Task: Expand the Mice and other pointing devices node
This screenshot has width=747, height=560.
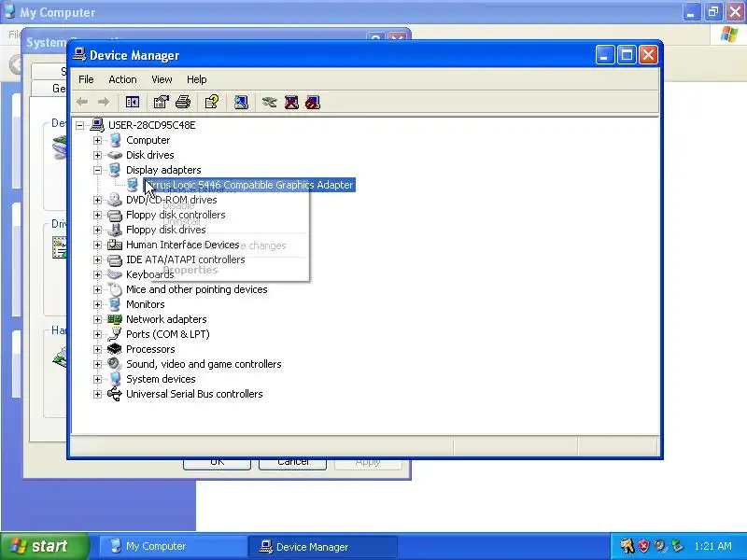Action: (x=98, y=289)
